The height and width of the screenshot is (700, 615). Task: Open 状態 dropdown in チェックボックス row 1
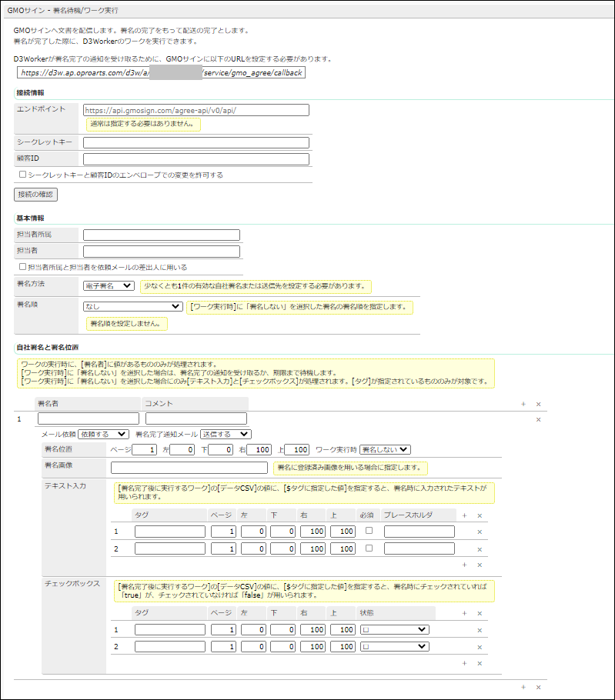point(395,629)
